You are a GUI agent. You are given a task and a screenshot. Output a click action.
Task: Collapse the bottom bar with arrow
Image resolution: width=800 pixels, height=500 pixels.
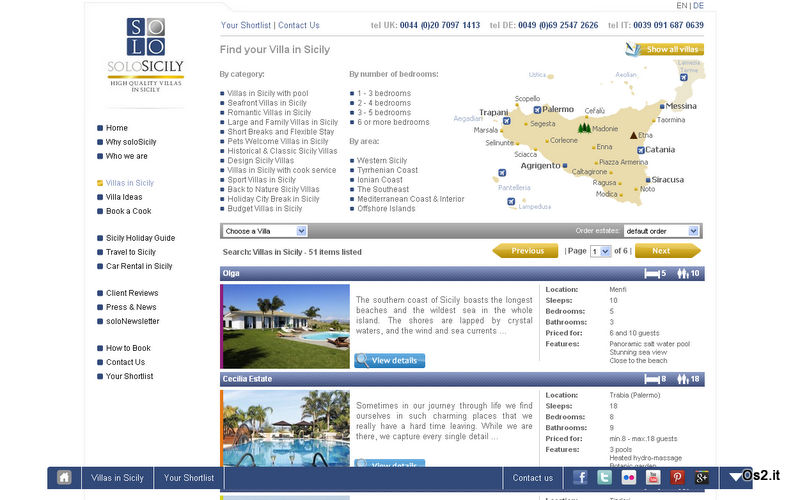[735, 478]
